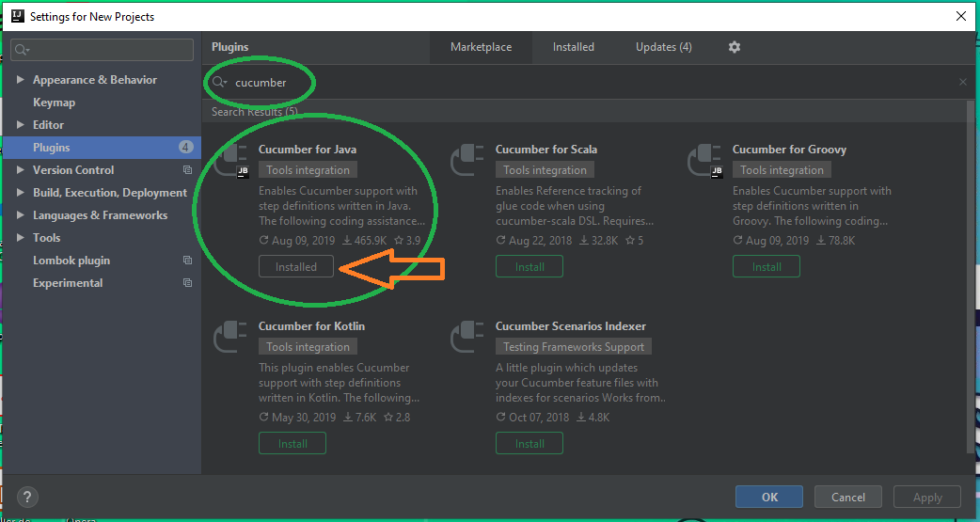Clear the cucumber plugin search text
Viewport: 980px width, 522px height.
(962, 82)
